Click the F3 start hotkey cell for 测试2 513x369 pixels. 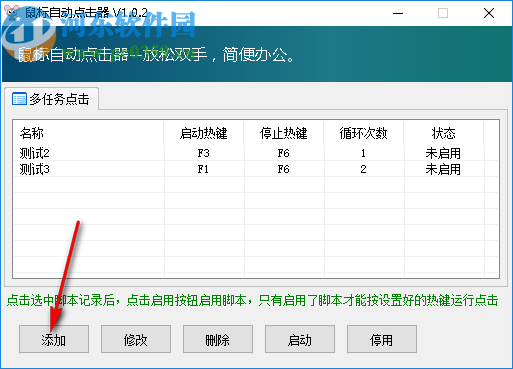pyautogui.click(x=203, y=153)
